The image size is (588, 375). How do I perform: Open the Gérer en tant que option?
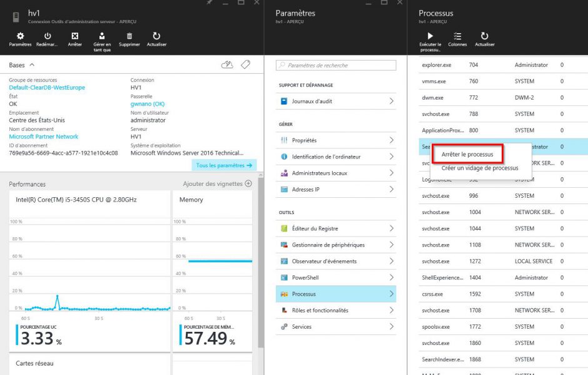click(x=102, y=37)
